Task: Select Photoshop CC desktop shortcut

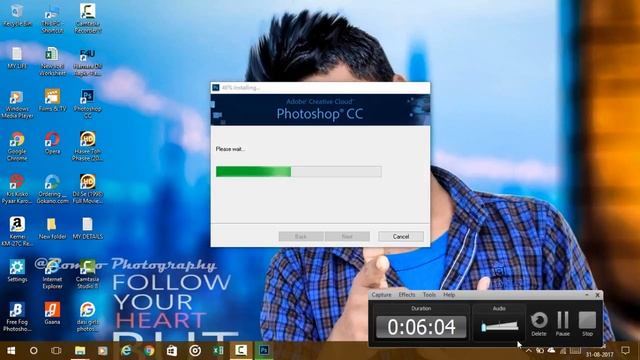Action: pyautogui.click(x=88, y=104)
